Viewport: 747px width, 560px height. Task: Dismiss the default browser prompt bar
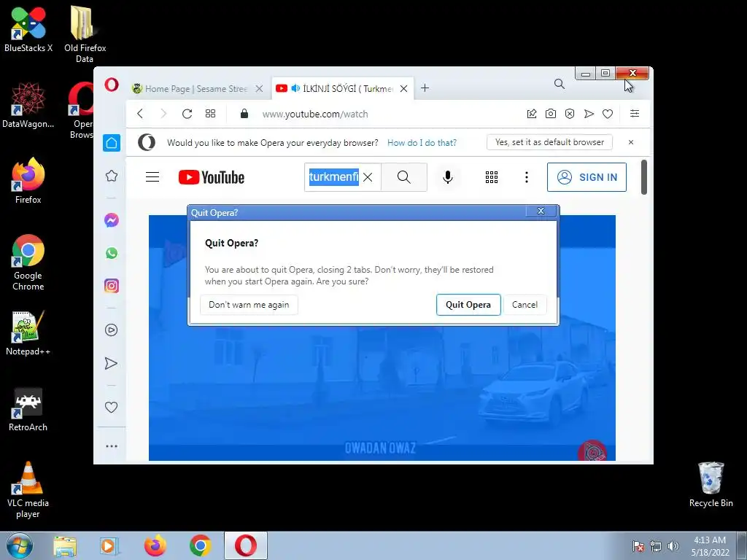(631, 142)
